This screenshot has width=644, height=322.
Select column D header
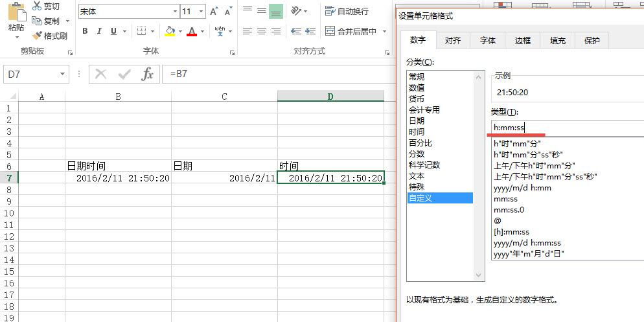point(330,96)
